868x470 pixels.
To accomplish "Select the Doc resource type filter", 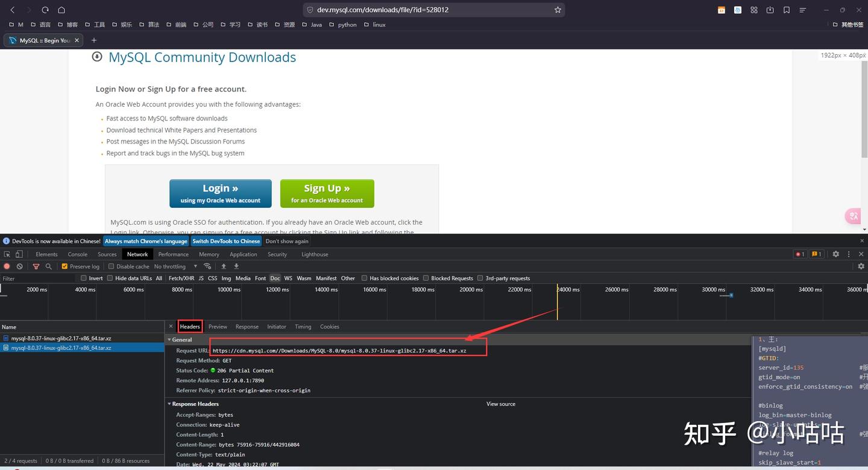I will 275,278.
